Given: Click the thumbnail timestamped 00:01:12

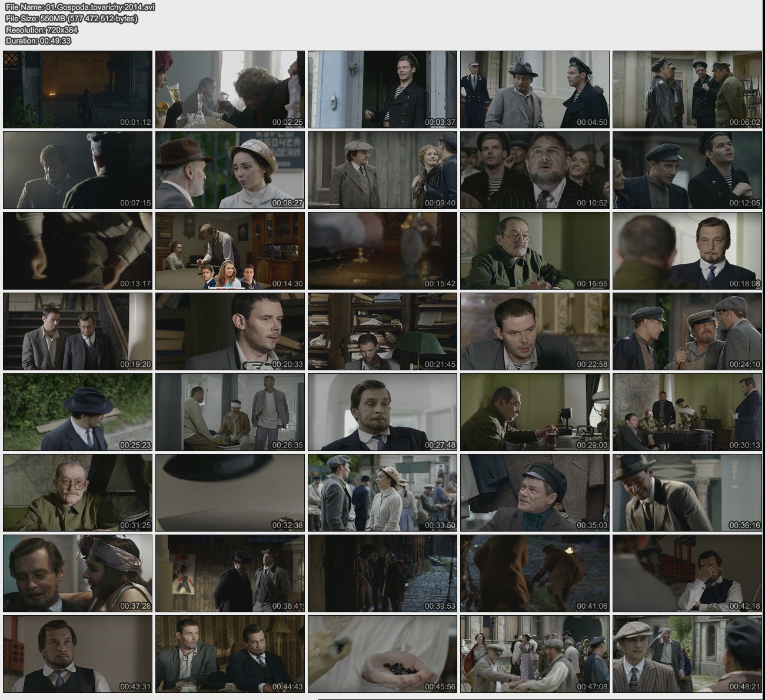Looking at the screenshot, I should (x=78, y=89).
